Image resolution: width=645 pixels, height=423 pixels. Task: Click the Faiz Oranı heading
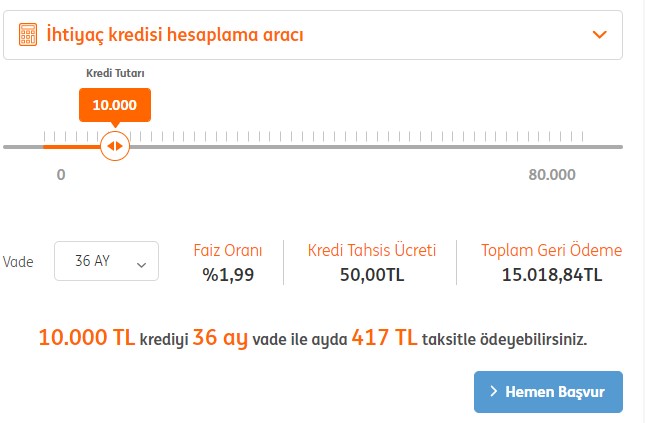point(228,250)
